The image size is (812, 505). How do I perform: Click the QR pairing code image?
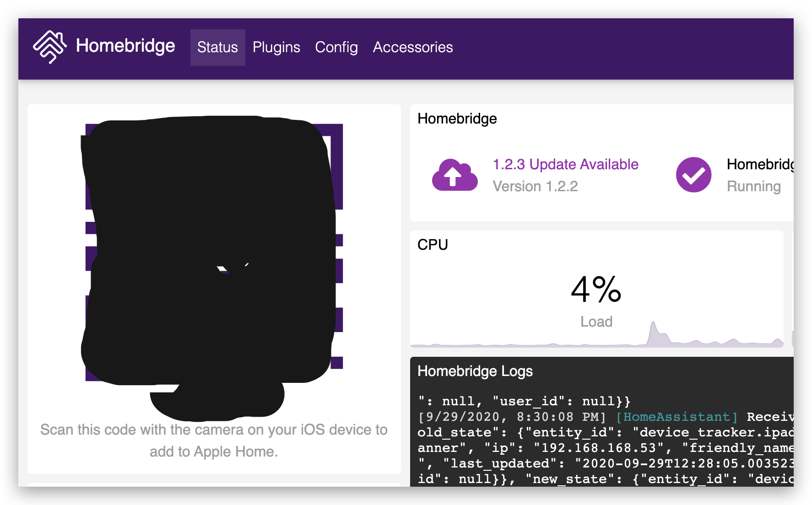[x=214, y=252]
